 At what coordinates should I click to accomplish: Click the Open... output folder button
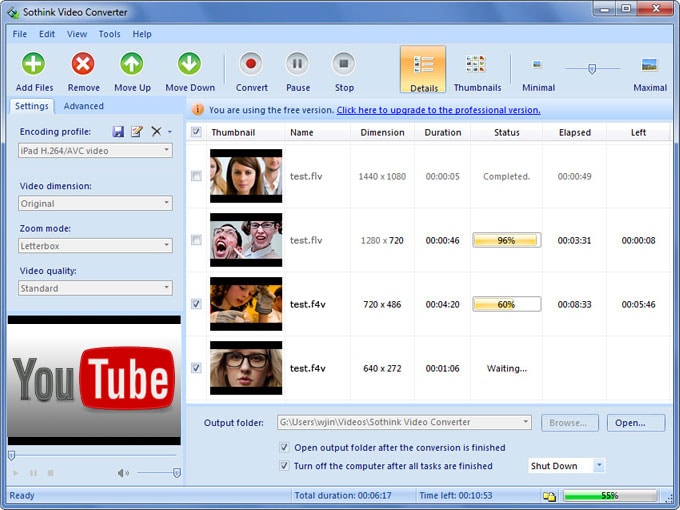click(x=635, y=422)
